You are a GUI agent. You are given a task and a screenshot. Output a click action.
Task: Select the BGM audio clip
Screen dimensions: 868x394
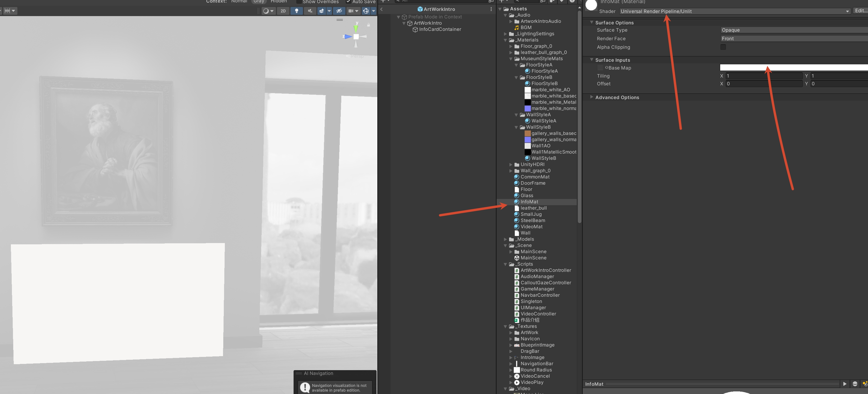click(526, 28)
